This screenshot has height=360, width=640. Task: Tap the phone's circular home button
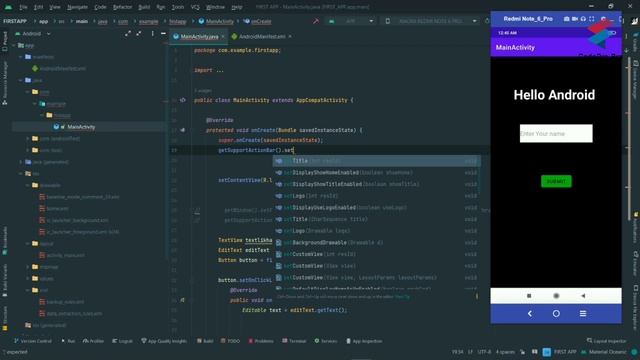[x=556, y=296]
